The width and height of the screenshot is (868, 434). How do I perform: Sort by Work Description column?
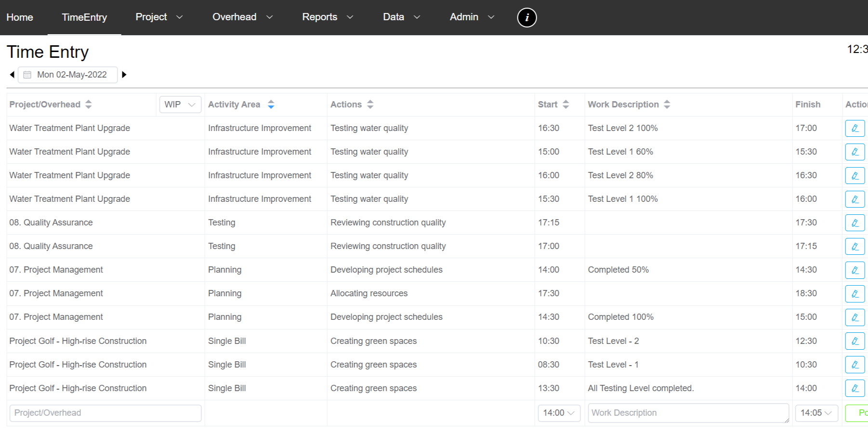tap(667, 105)
